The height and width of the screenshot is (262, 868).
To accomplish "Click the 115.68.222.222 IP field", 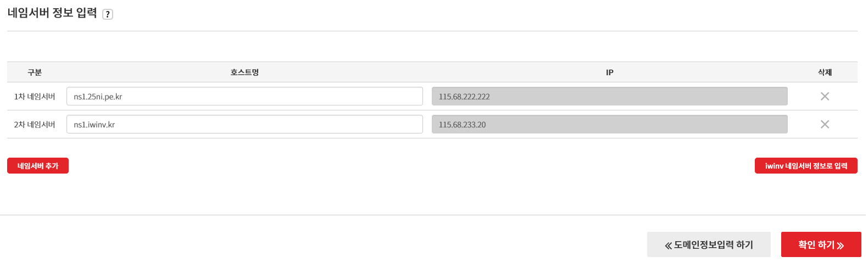I will coord(609,97).
